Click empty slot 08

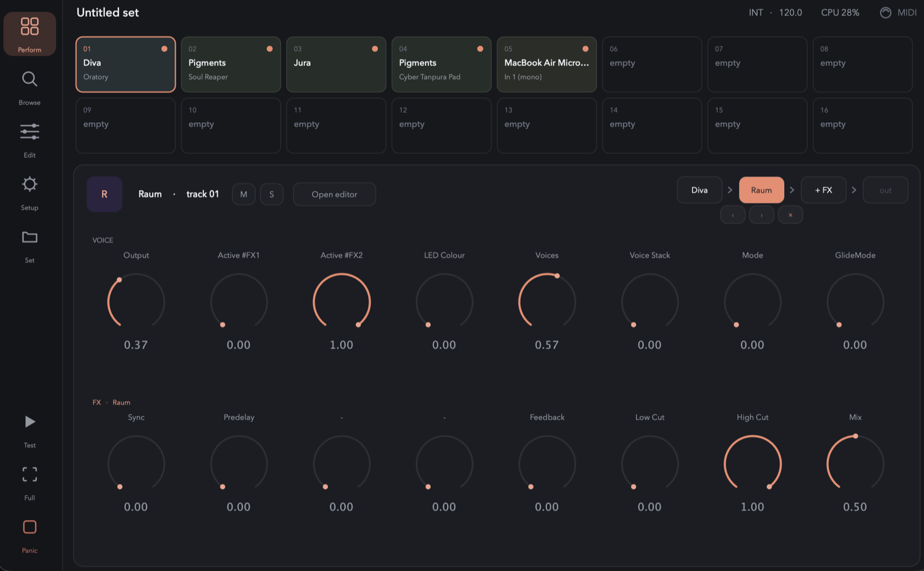point(863,65)
